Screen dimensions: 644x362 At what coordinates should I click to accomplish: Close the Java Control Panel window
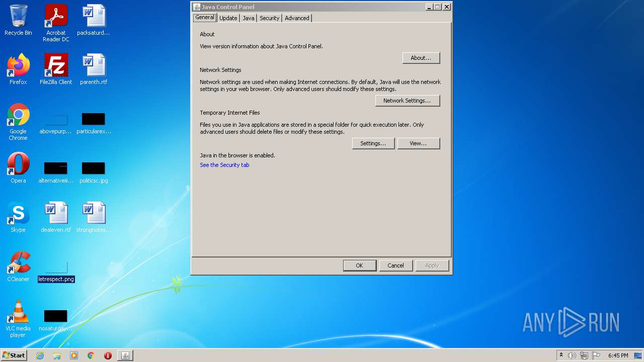coord(446,7)
